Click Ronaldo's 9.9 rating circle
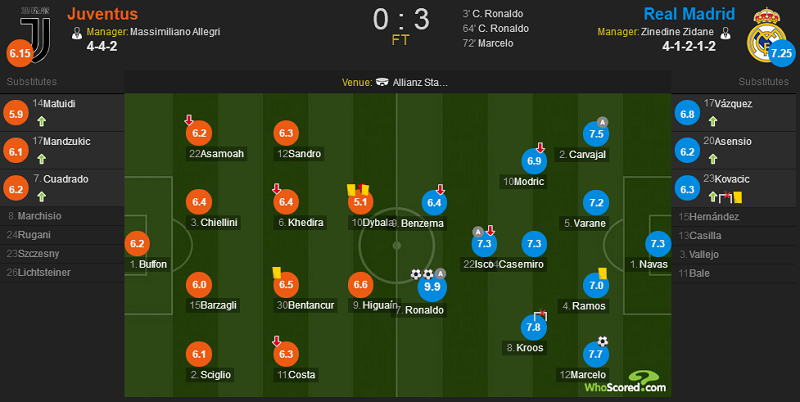This screenshot has width=800, height=402. click(432, 287)
